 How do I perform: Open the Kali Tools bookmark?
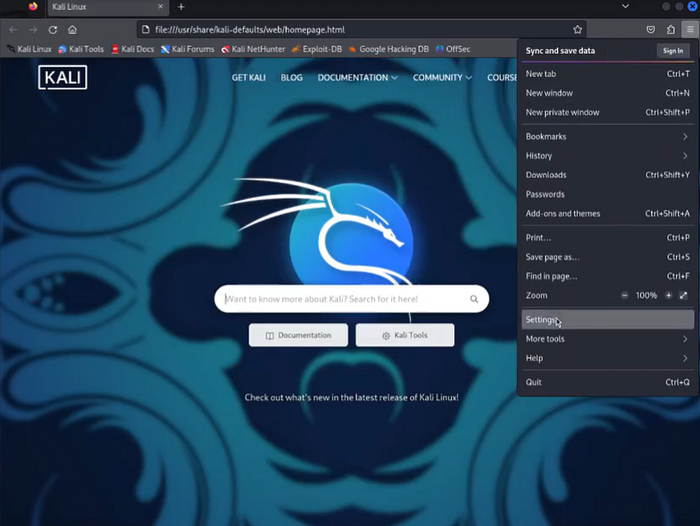[81, 49]
